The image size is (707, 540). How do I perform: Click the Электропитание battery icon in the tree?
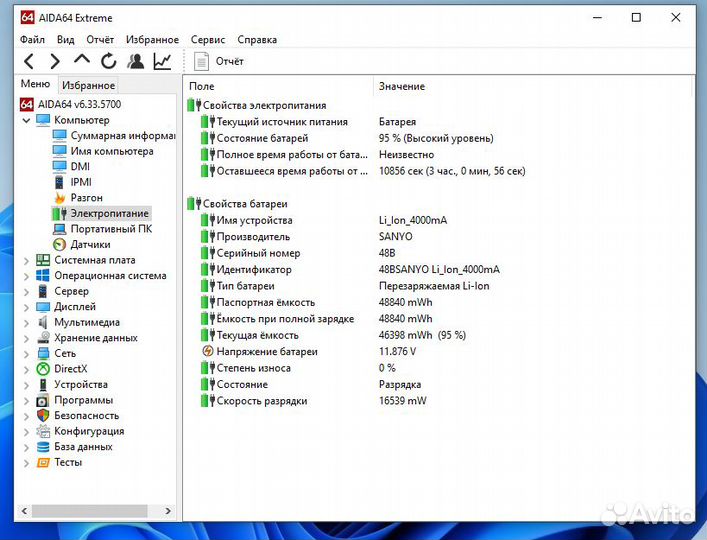tap(60, 213)
